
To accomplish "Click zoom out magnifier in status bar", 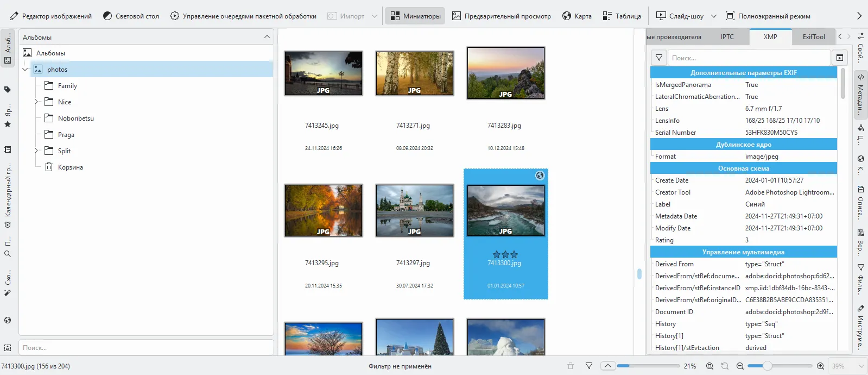I will click(740, 366).
